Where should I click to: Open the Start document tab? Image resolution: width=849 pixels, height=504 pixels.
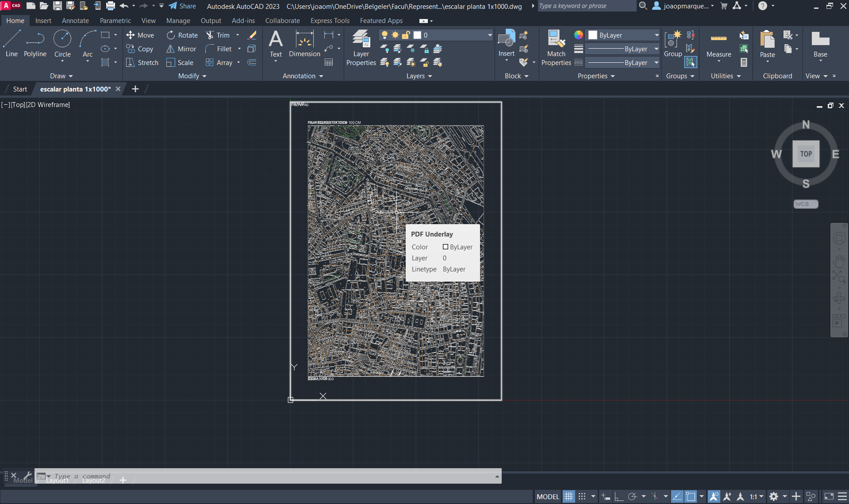20,89
